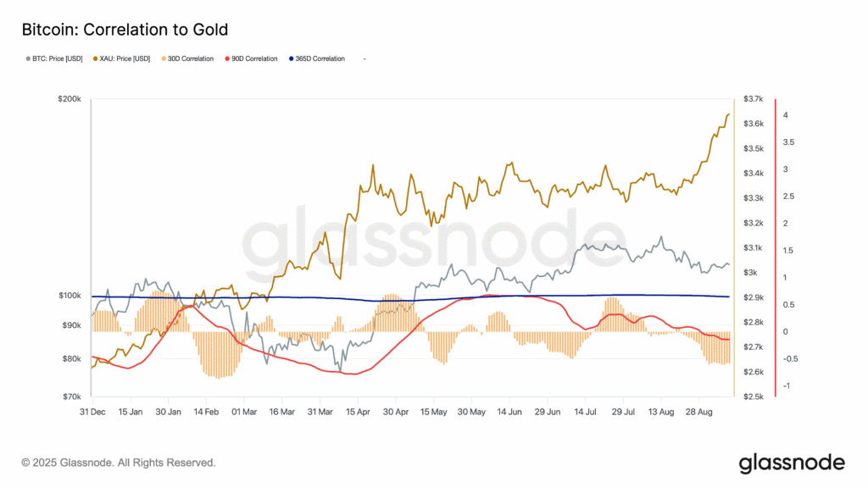The width and height of the screenshot is (868, 488).
Task: Click the '$3.7k' gold axis label
Action: click(x=753, y=99)
